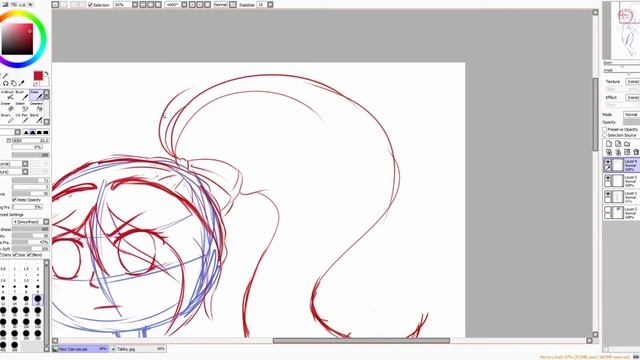Hide the second layer via eye icon

point(608,178)
